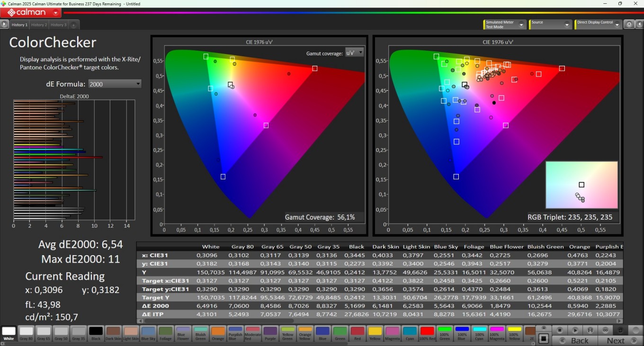
Task: Click the continuous read infinity icon
Action: (605, 330)
